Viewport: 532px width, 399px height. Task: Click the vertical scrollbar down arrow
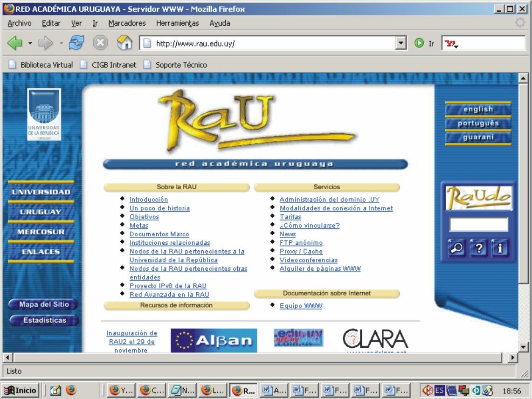point(523,347)
